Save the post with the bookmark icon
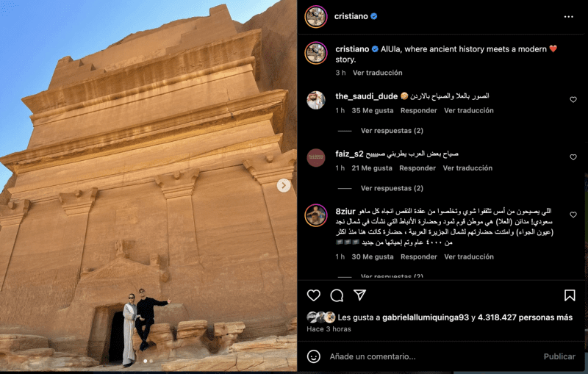Image resolution: width=588 pixels, height=374 pixels. pyautogui.click(x=570, y=295)
